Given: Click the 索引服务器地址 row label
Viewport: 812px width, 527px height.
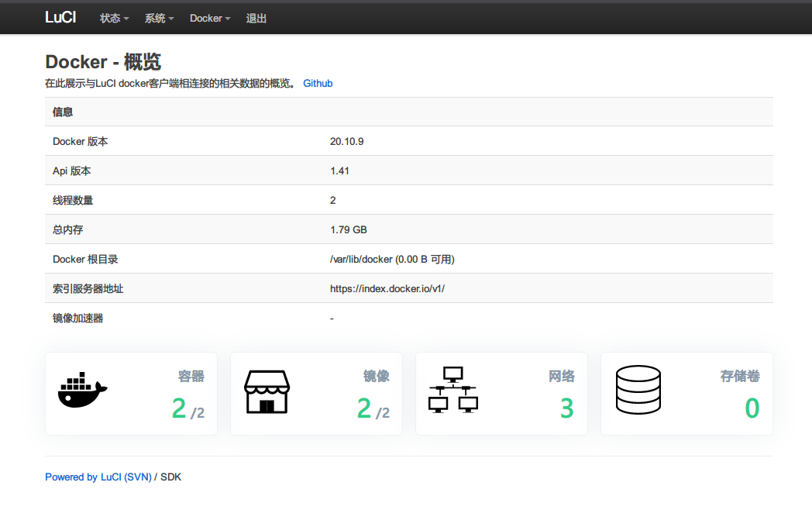Looking at the screenshot, I should click(x=88, y=289).
